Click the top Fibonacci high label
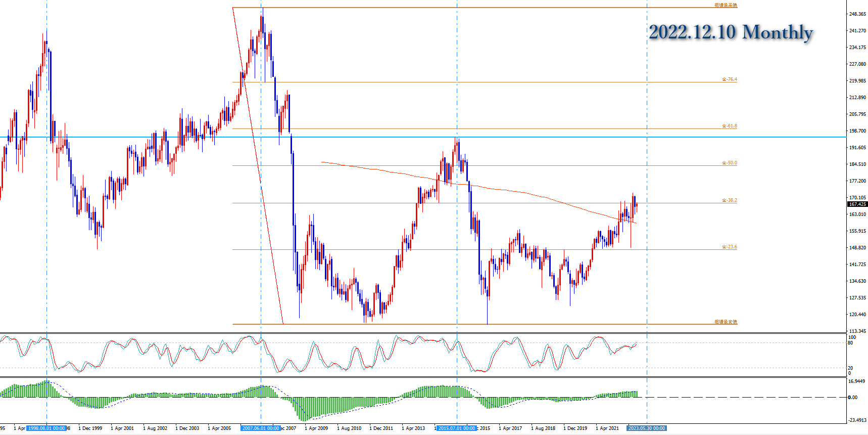868x435 pixels. tap(726, 5)
